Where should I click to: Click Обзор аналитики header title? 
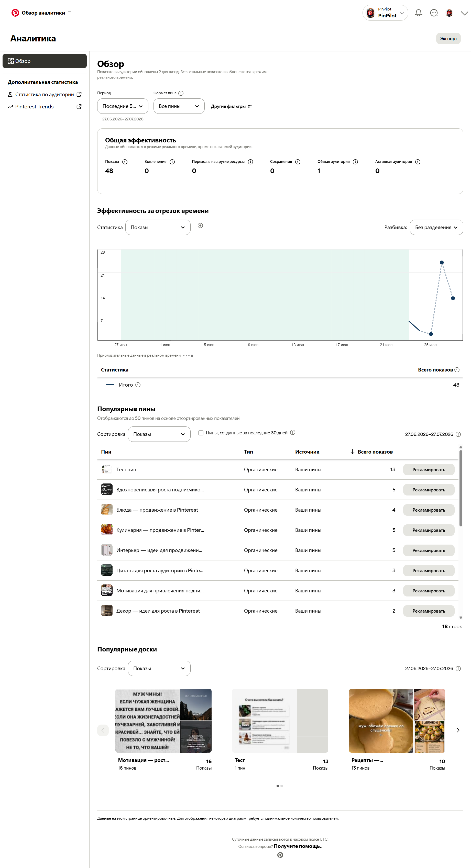tap(43, 13)
